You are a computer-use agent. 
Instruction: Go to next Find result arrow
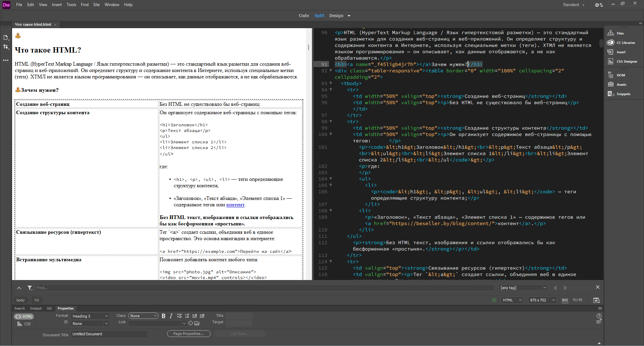pyautogui.click(x=566, y=288)
